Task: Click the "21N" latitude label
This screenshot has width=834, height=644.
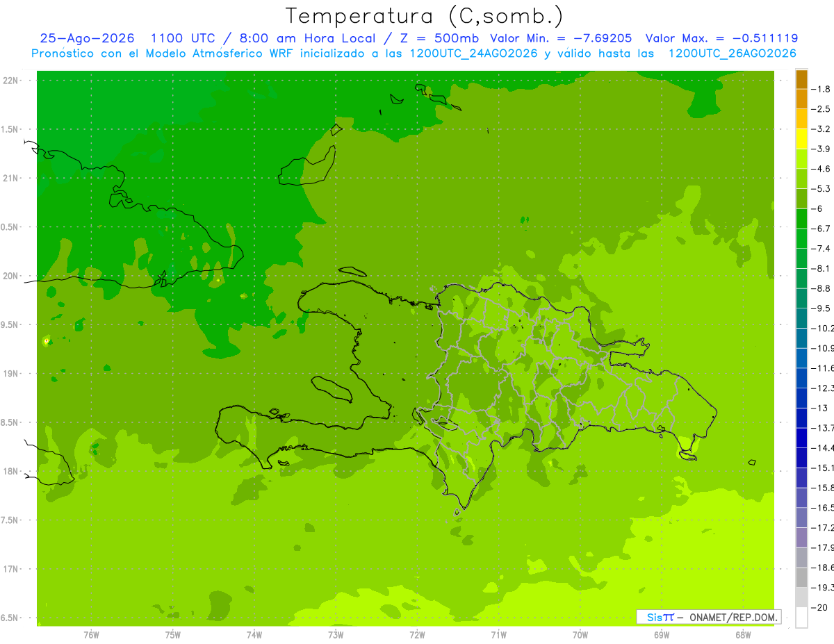Action: pyautogui.click(x=12, y=178)
